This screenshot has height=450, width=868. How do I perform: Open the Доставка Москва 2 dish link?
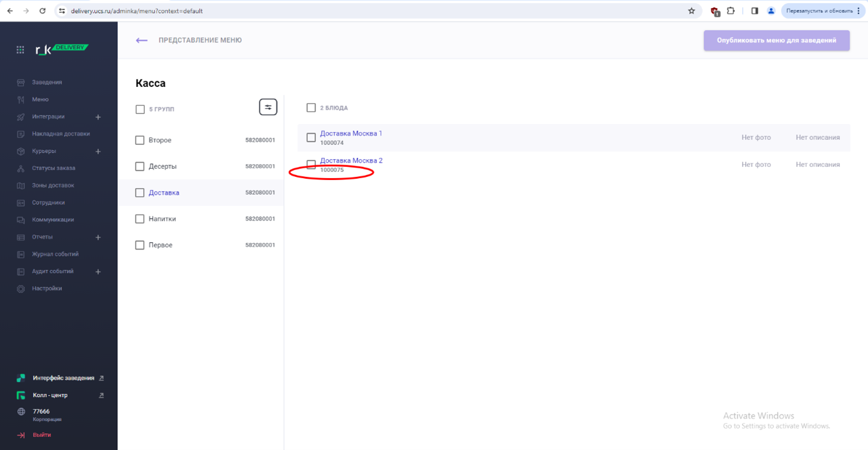pos(351,160)
